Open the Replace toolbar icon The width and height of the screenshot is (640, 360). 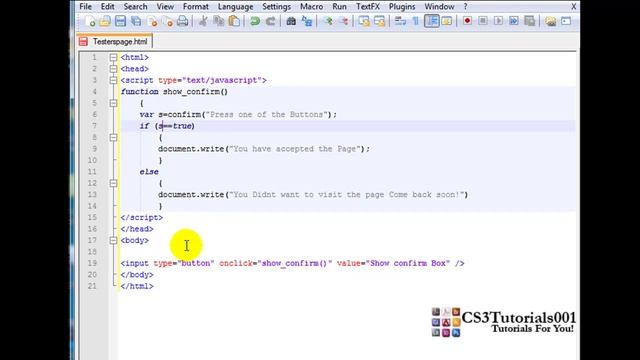coord(307,21)
